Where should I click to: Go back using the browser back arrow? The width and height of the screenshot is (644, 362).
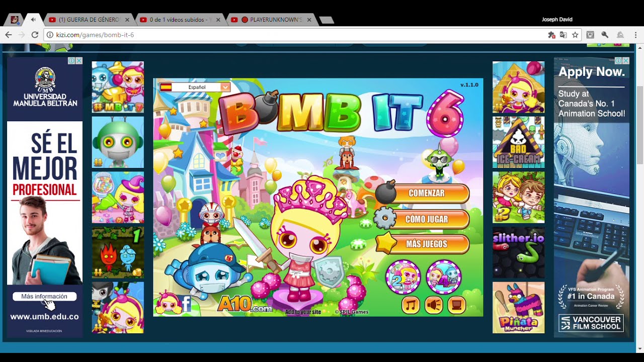[x=9, y=35]
